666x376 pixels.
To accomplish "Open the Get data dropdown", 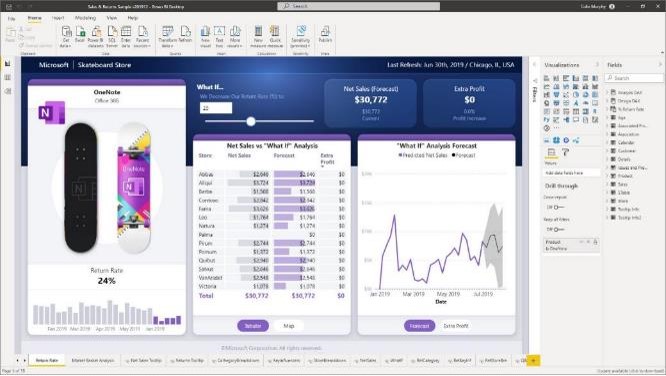I will click(66, 37).
